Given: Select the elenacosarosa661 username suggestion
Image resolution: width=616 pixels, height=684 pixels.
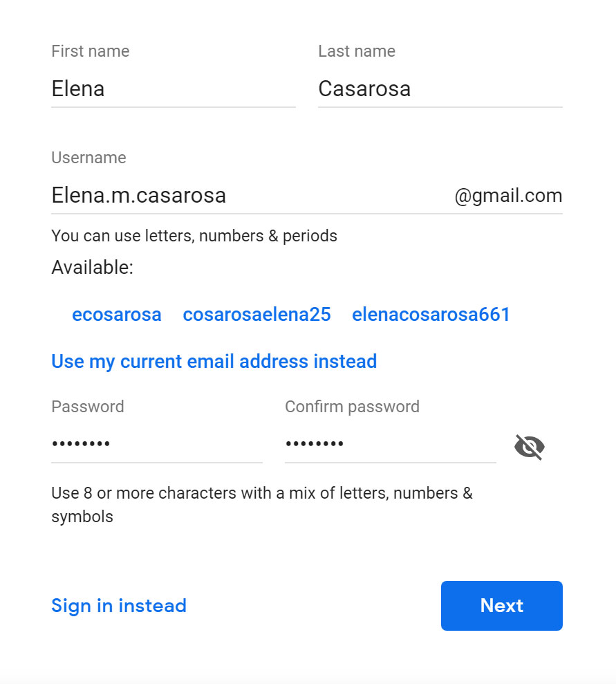Looking at the screenshot, I should pyautogui.click(x=431, y=314).
